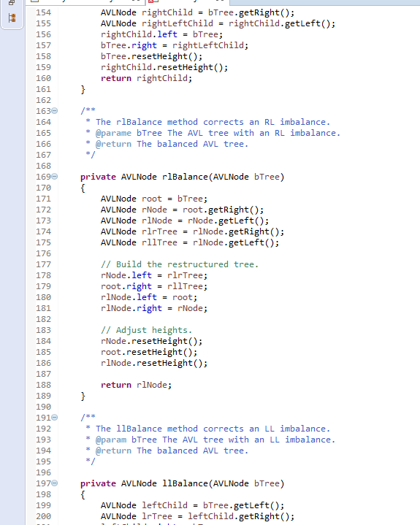Click 'AVLNode rNode = root.getRight();' line
420x525 pixels.
coord(182,210)
